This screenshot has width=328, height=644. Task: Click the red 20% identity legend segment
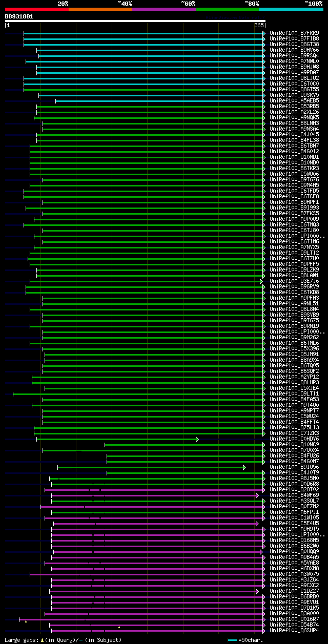(x=37, y=9)
